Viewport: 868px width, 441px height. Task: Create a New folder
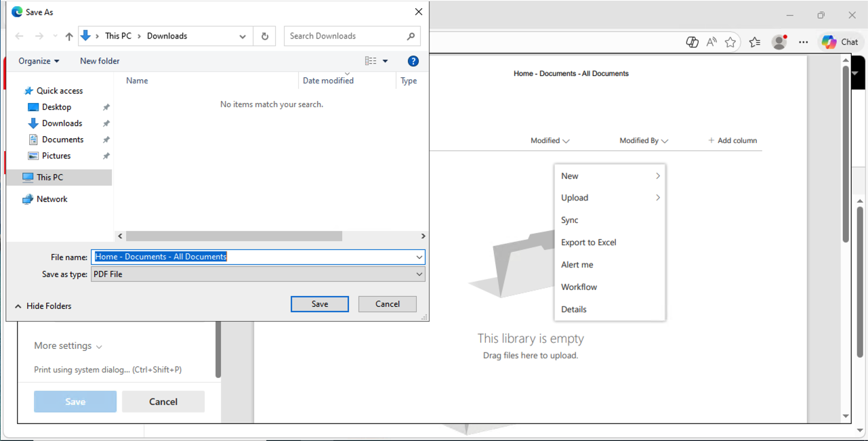pyautogui.click(x=100, y=61)
